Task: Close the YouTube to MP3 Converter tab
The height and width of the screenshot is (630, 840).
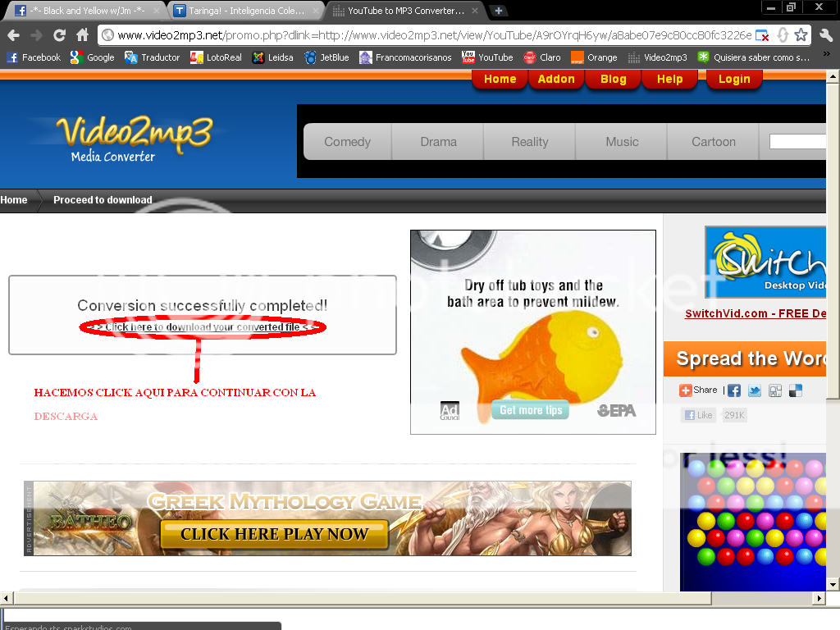Action: coord(475,11)
